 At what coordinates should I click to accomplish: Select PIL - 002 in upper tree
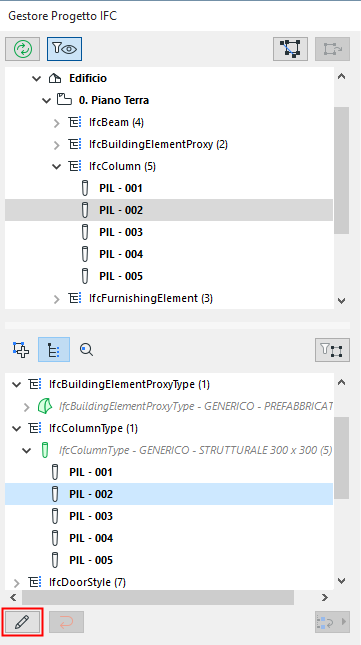coord(169,210)
